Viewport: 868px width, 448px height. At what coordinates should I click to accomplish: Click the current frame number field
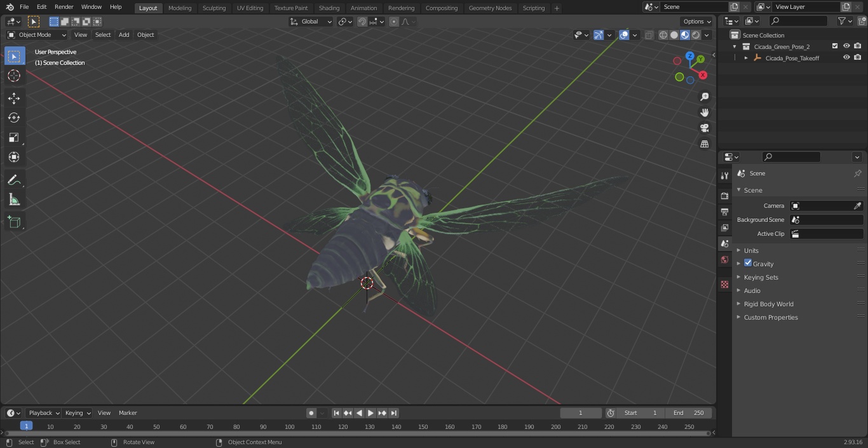click(x=580, y=413)
